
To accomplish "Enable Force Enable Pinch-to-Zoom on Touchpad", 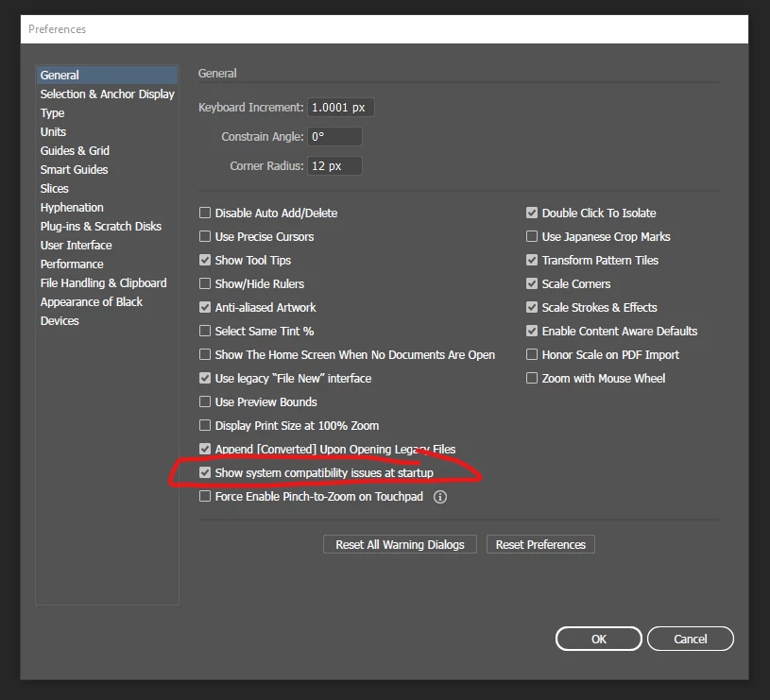I will pos(205,496).
